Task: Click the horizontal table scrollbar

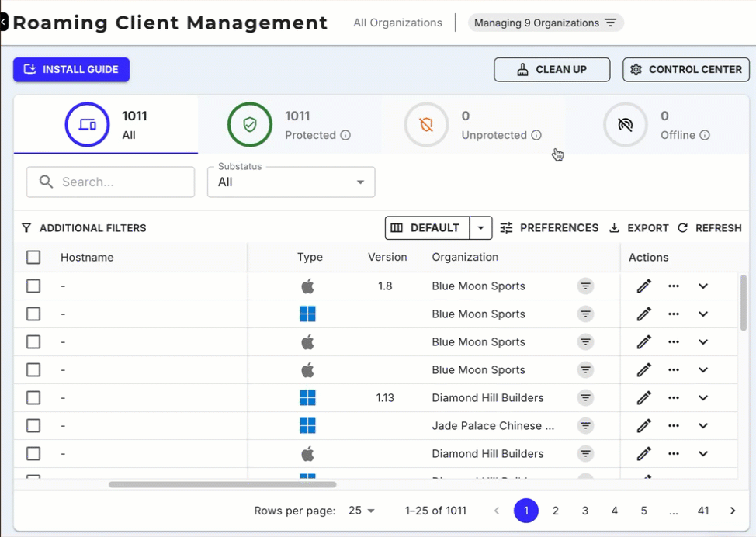Action: [222, 484]
